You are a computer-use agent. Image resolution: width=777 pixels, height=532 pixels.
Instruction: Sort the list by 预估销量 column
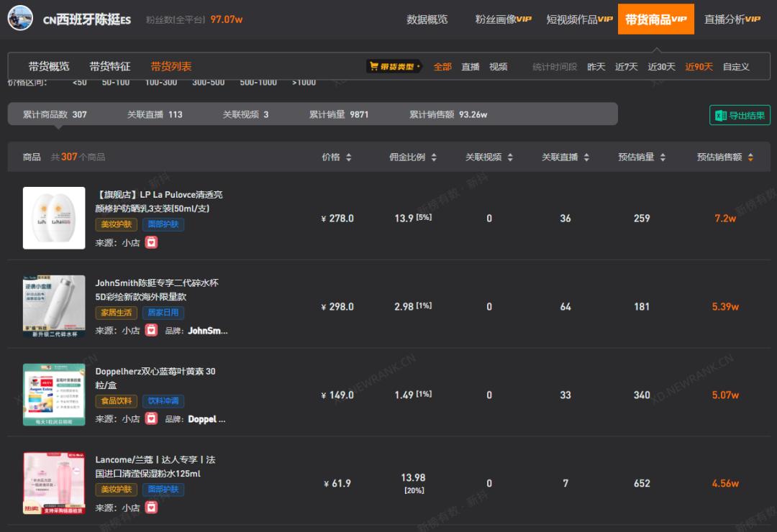pyautogui.click(x=642, y=157)
